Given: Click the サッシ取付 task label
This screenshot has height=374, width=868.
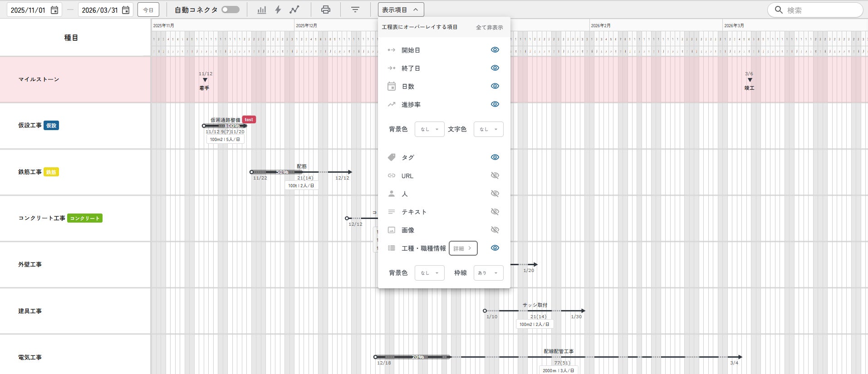Looking at the screenshot, I should [535, 305].
